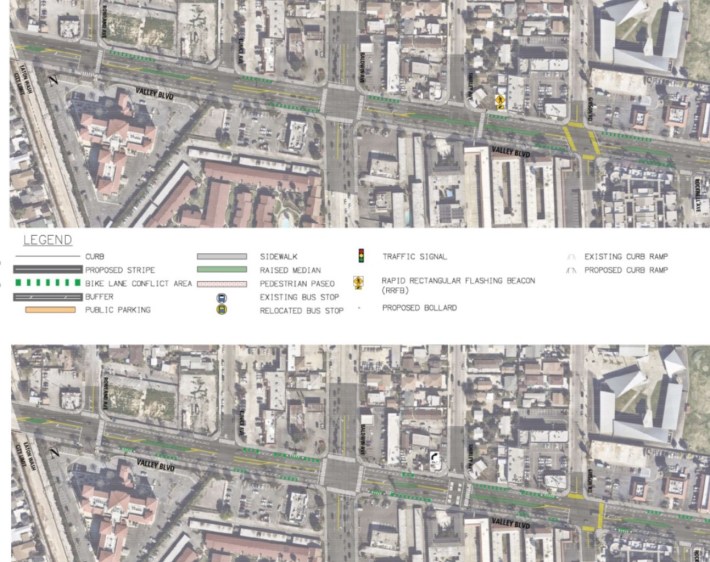Click the RRFB beacon icon in the legend
Image resolution: width=710 pixels, height=562 pixels.
(x=359, y=285)
